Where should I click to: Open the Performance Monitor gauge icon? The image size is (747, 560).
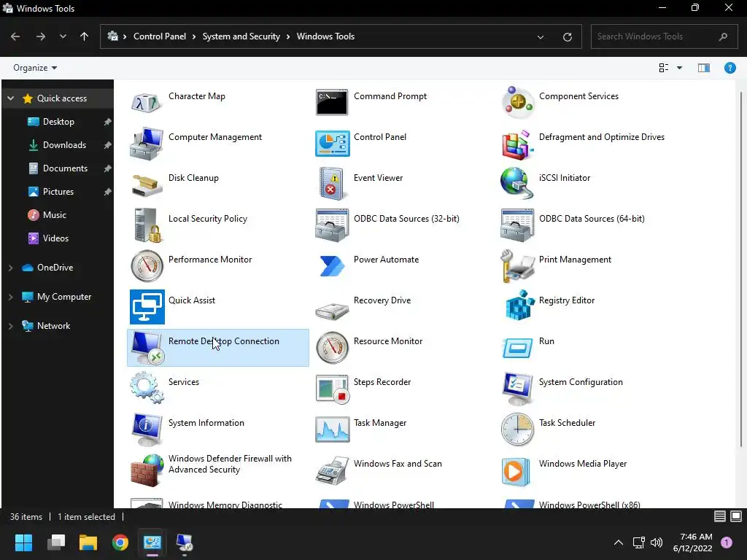point(147,265)
